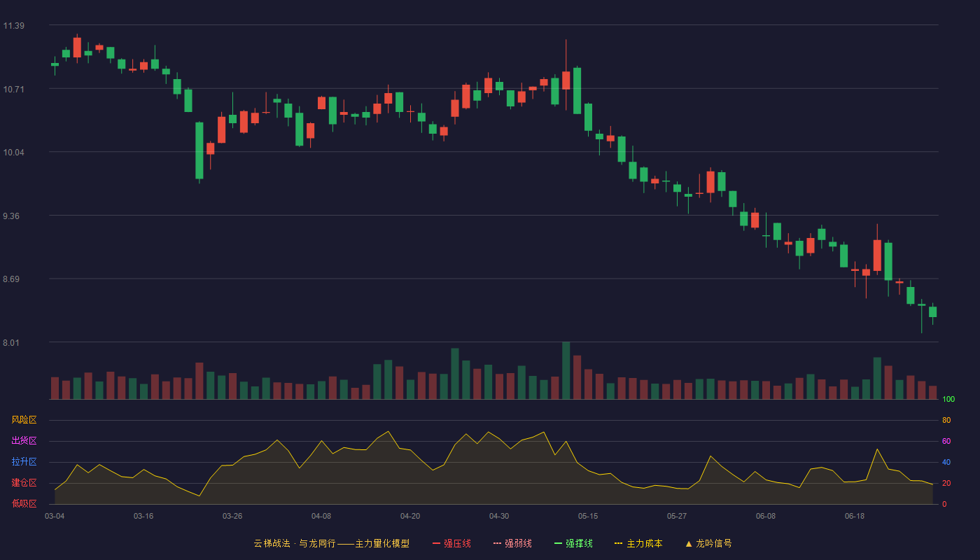Click the 05-15 date label

click(x=588, y=516)
